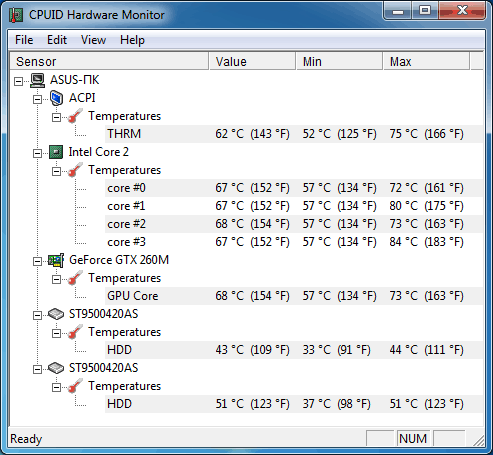This screenshot has width=493, height=455.
Task: Minimize the Hardware Monitor window
Action: click(x=398, y=11)
